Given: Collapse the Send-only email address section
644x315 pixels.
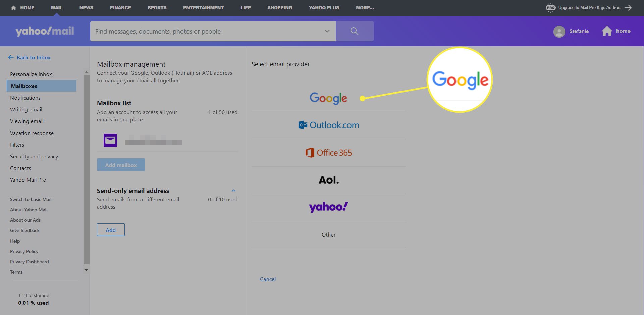Looking at the screenshot, I should pos(233,191).
